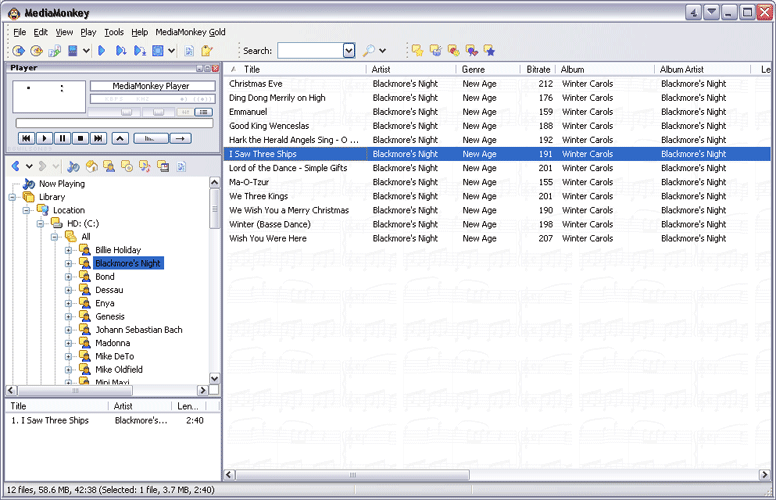This screenshot has height=500, width=776.
Task: Click the heart tag toolbar icon
Action: (x=472, y=50)
